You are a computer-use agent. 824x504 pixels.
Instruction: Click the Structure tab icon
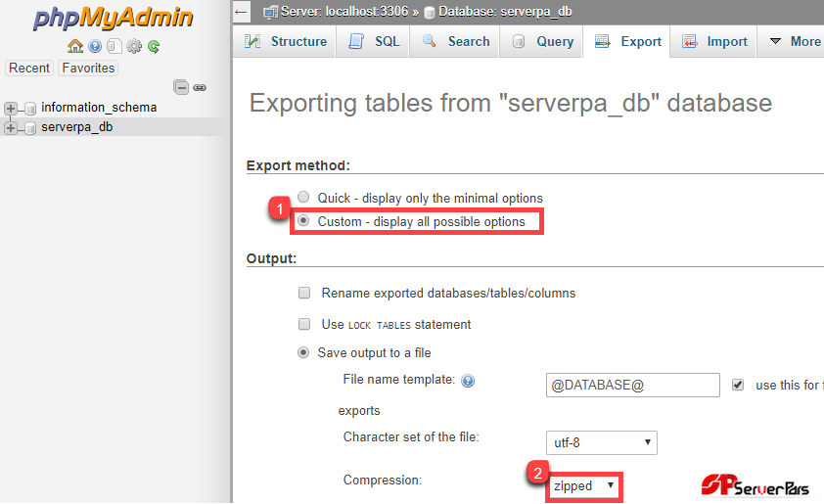click(x=252, y=41)
